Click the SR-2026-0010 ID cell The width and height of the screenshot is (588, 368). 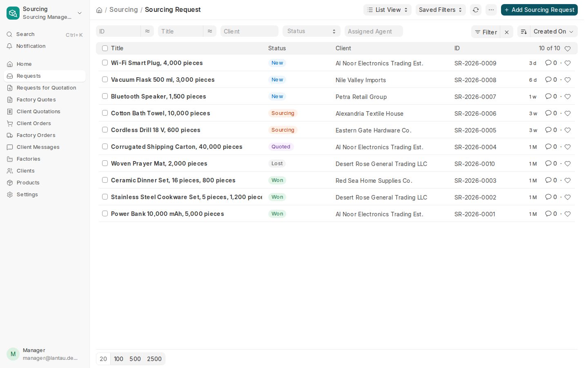tap(474, 164)
